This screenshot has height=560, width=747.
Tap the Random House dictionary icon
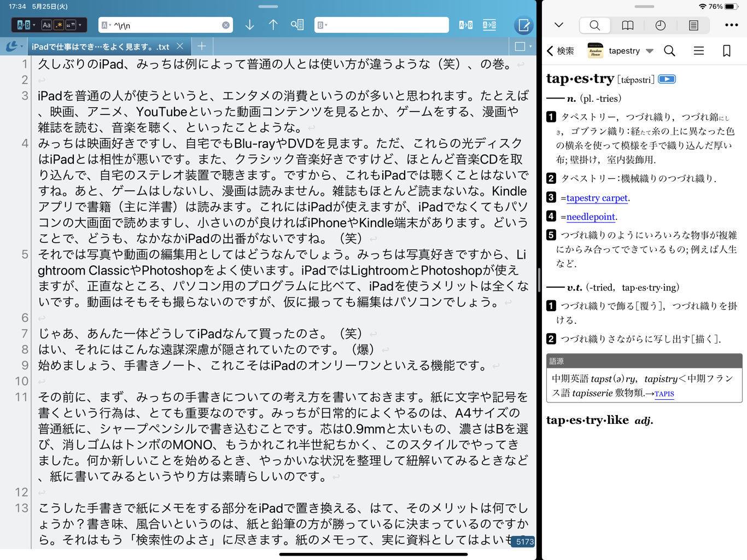coord(595,51)
